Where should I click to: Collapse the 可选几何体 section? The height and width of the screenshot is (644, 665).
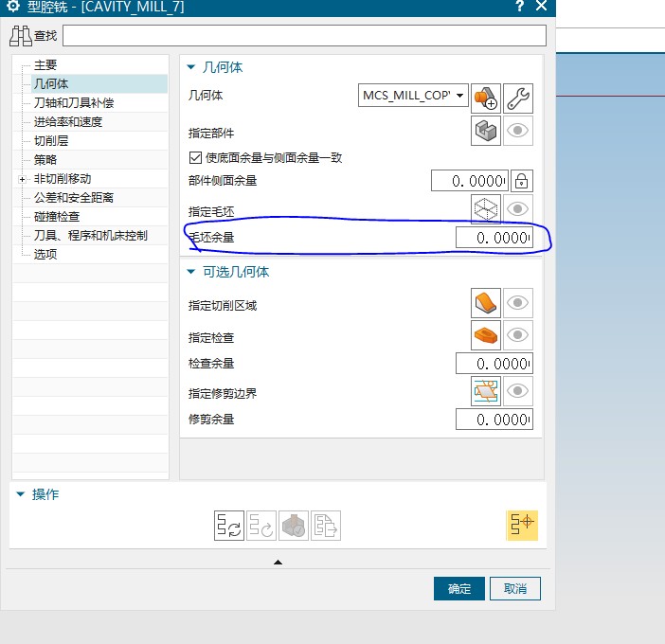click(x=191, y=272)
